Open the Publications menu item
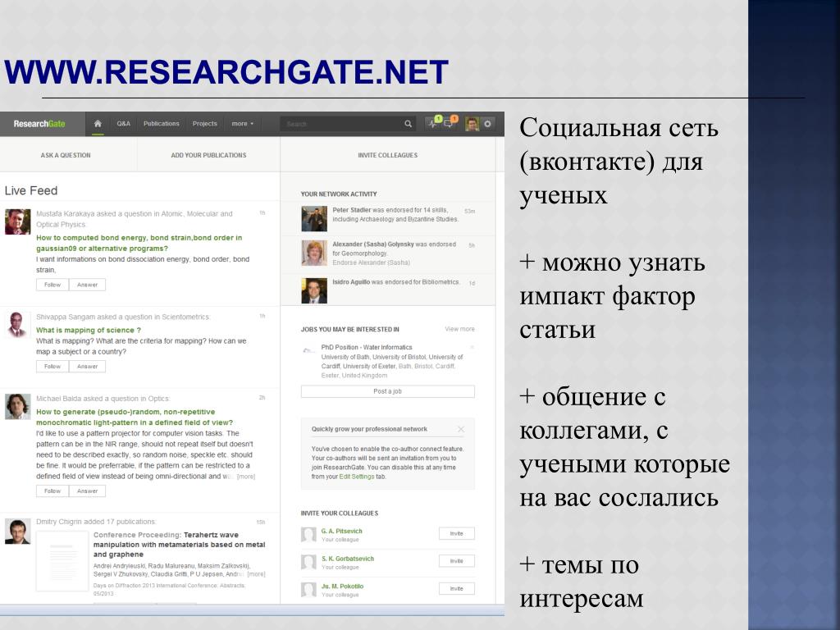This screenshot has height=630, width=840. [x=162, y=124]
